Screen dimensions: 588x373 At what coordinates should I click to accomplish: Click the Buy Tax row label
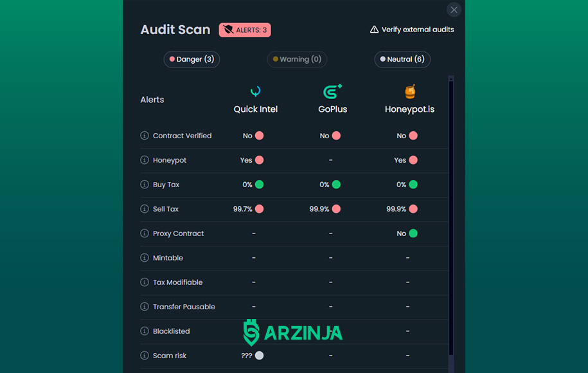tap(166, 185)
